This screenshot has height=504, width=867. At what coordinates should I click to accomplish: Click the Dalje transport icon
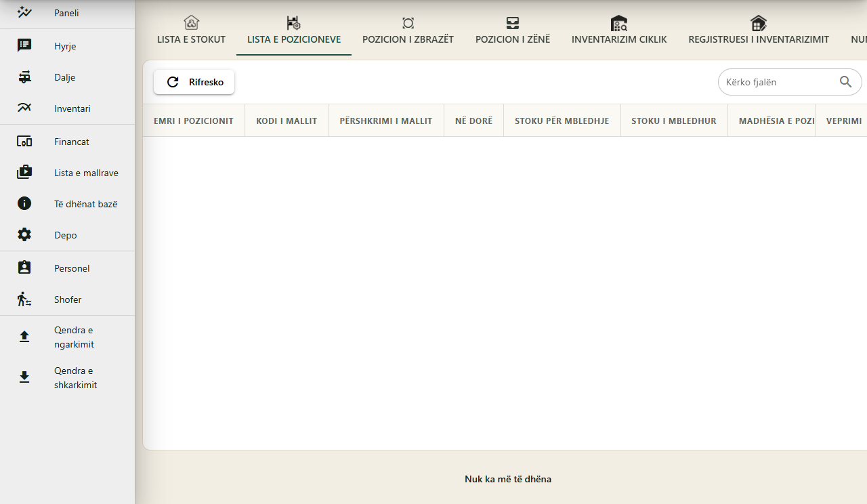(24, 77)
